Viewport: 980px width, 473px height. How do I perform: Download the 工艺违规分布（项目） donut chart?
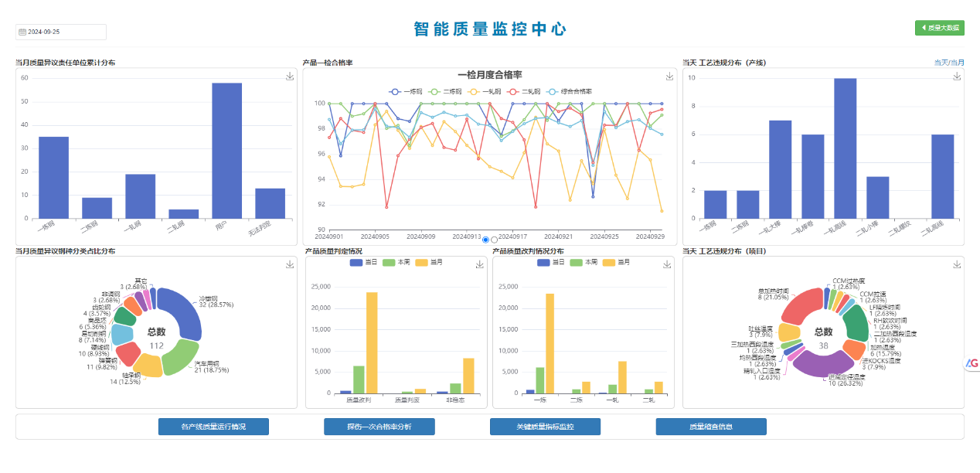point(957,264)
